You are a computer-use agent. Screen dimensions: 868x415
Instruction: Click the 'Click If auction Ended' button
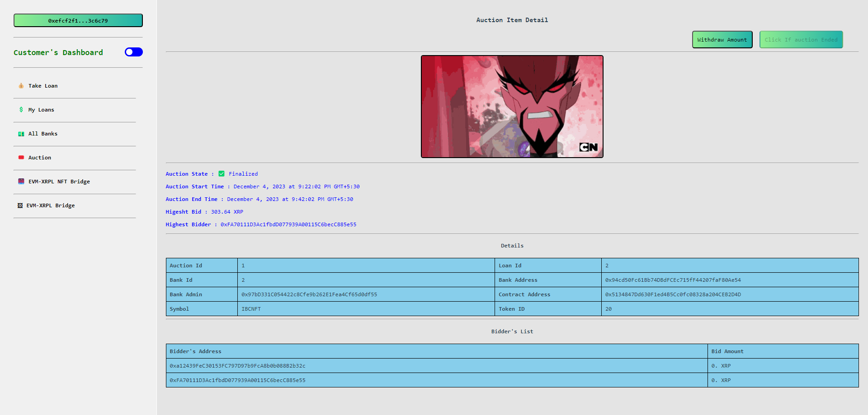pos(801,40)
